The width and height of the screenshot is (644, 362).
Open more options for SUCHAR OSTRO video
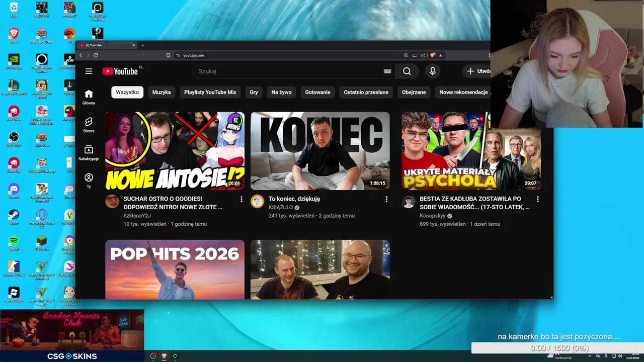pos(241,199)
